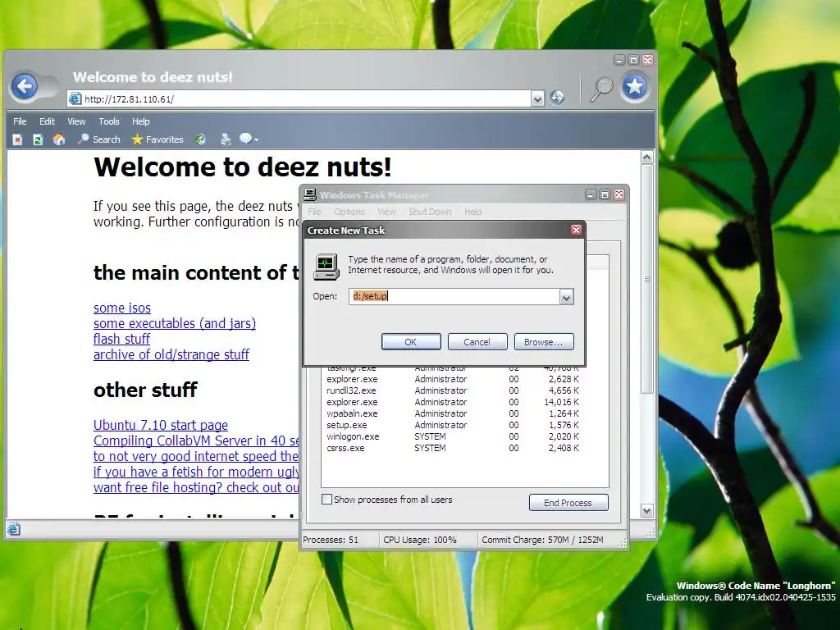Open 'Compiling CollabVM Server' link
Viewport: 840px width, 630px height.
point(197,441)
